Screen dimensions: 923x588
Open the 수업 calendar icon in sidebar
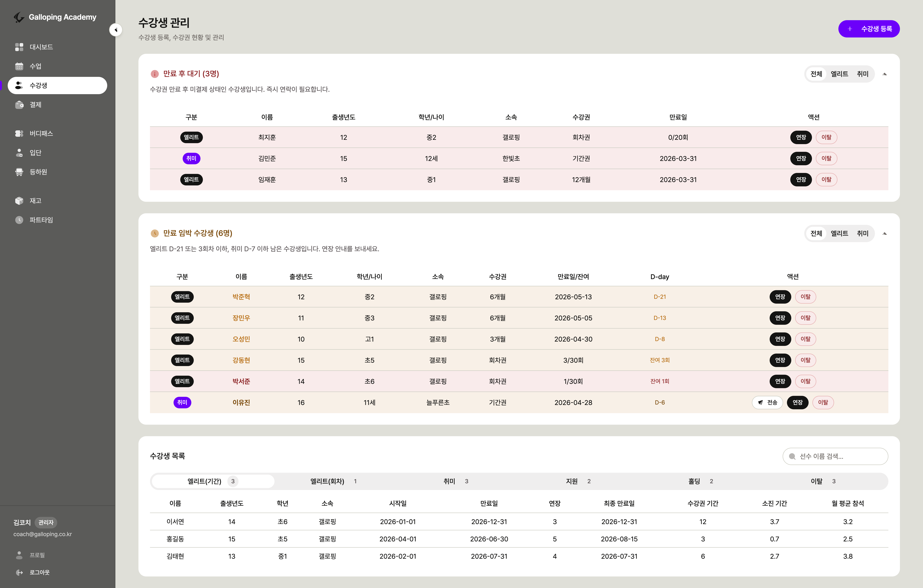(x=19, y=66)
